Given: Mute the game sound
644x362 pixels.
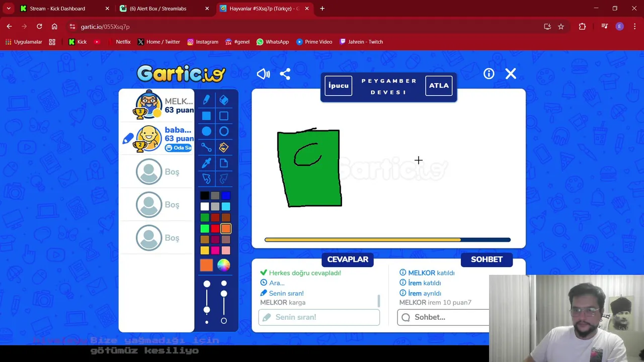Looking at the screenshot, I should (x=263, y=74).
